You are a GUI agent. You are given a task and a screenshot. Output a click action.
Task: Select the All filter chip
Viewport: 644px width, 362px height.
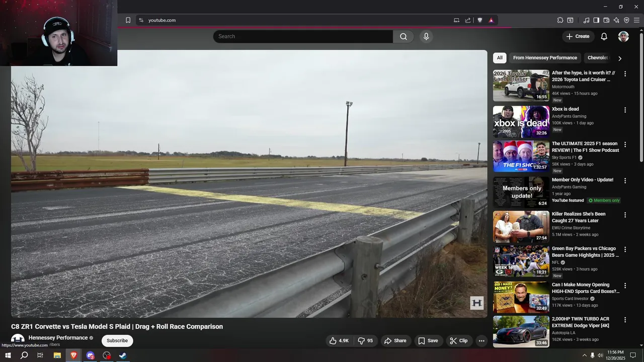click(500, 58)
